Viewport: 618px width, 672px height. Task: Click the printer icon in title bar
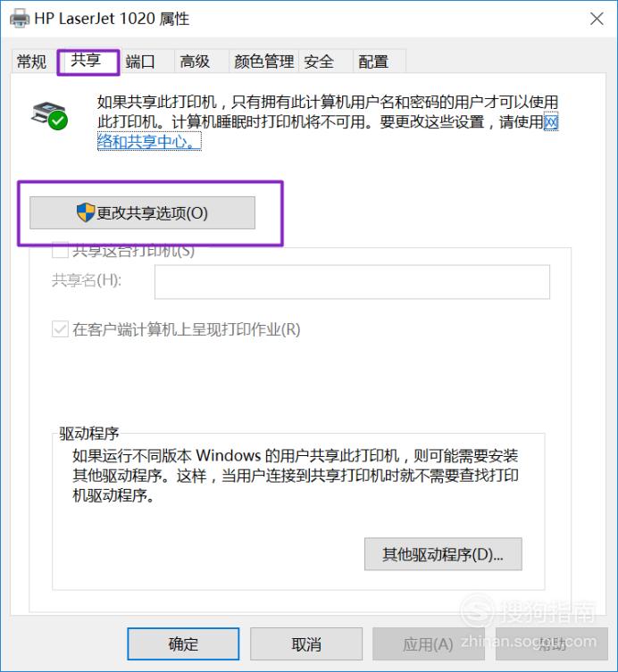pos(20,19)
